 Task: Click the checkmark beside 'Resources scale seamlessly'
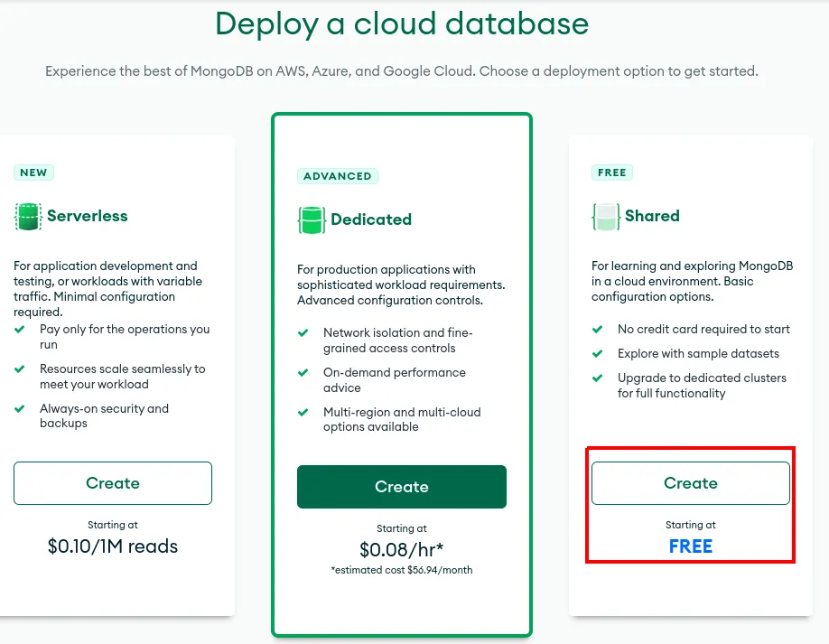pos(20,369)
